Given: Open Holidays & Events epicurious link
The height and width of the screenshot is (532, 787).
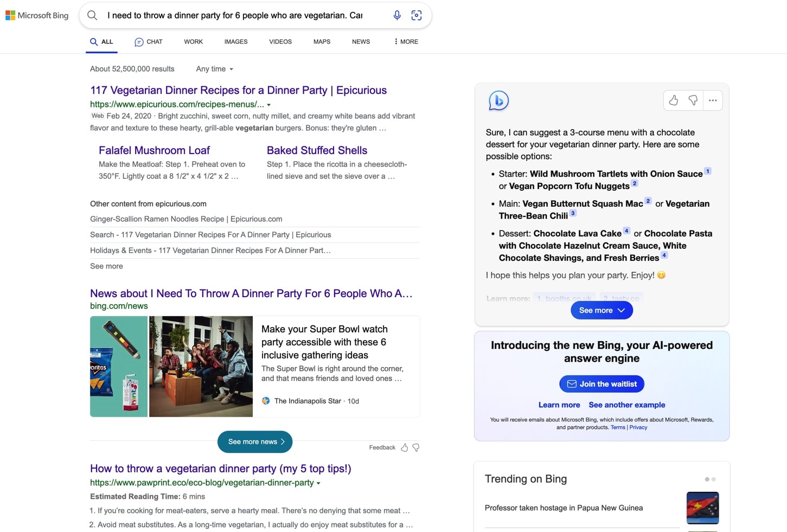Looking at the screenshot, I should click(210, 251).
